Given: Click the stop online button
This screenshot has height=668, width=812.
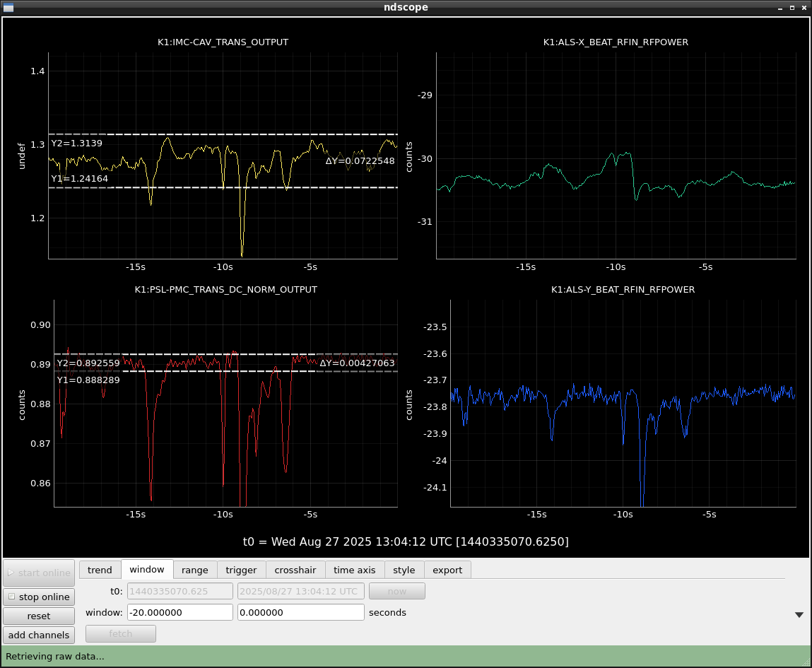Looking at the screenshot, I should [x=38, y=597].
